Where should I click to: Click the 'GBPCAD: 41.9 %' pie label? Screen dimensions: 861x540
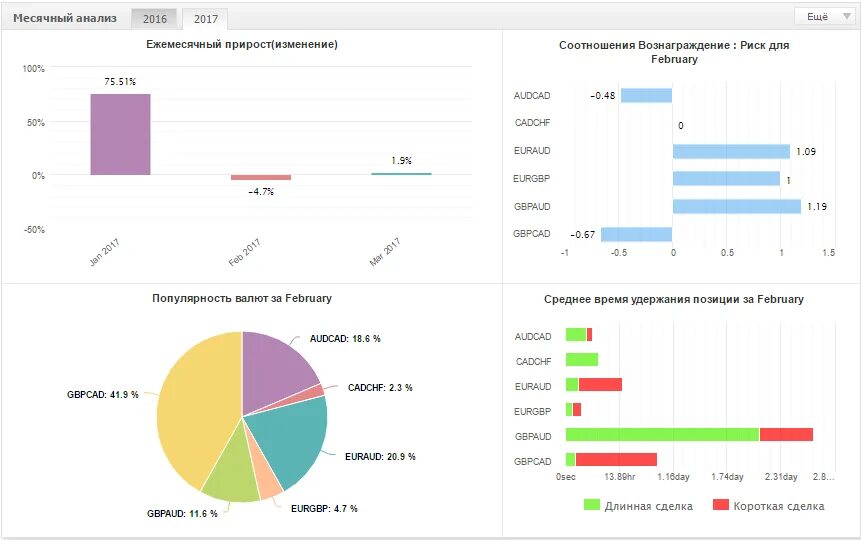(x=103, y=394)
